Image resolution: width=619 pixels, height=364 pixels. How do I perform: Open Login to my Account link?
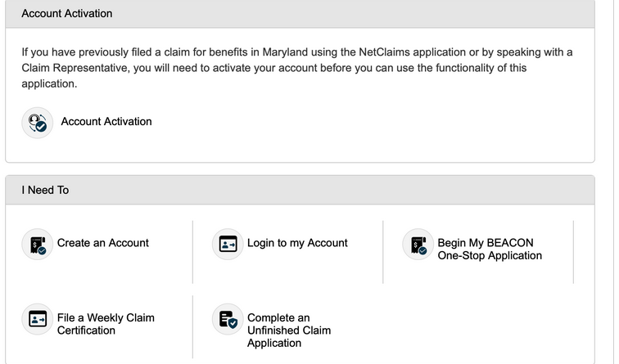tap(297, 243)
